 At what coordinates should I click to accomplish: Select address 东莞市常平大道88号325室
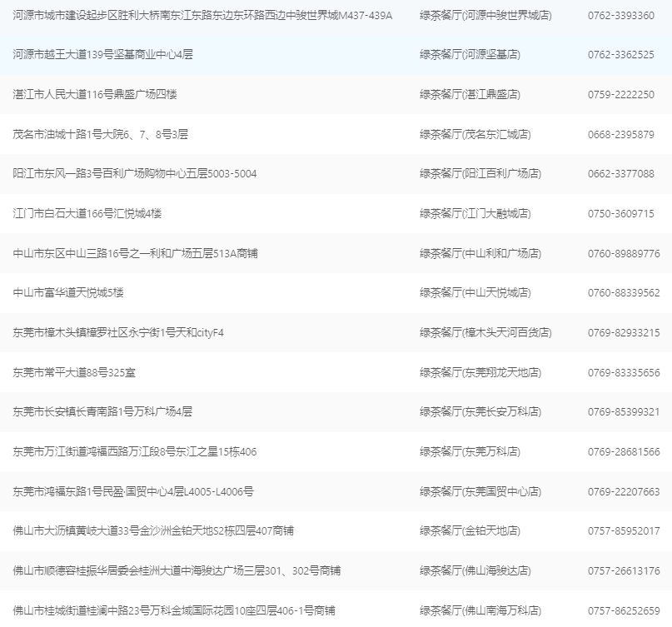pos(74,372)
